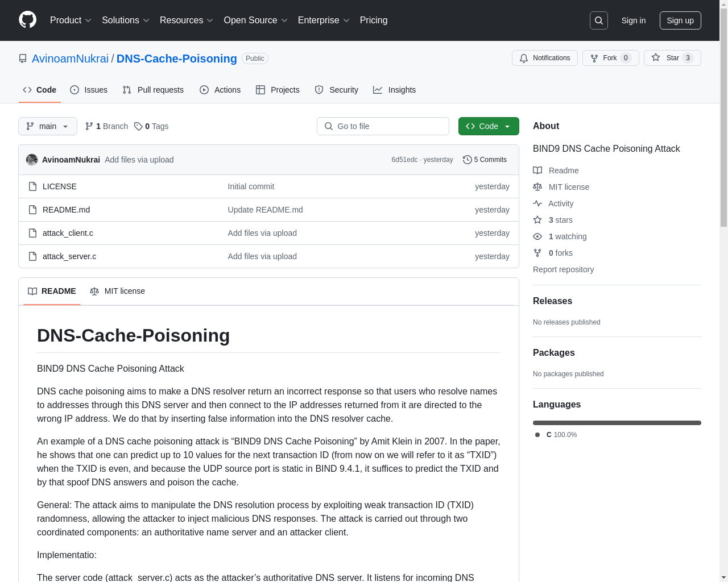Click the branch icon next to 1 Branch
728x582 pixels.
point(89,126)
